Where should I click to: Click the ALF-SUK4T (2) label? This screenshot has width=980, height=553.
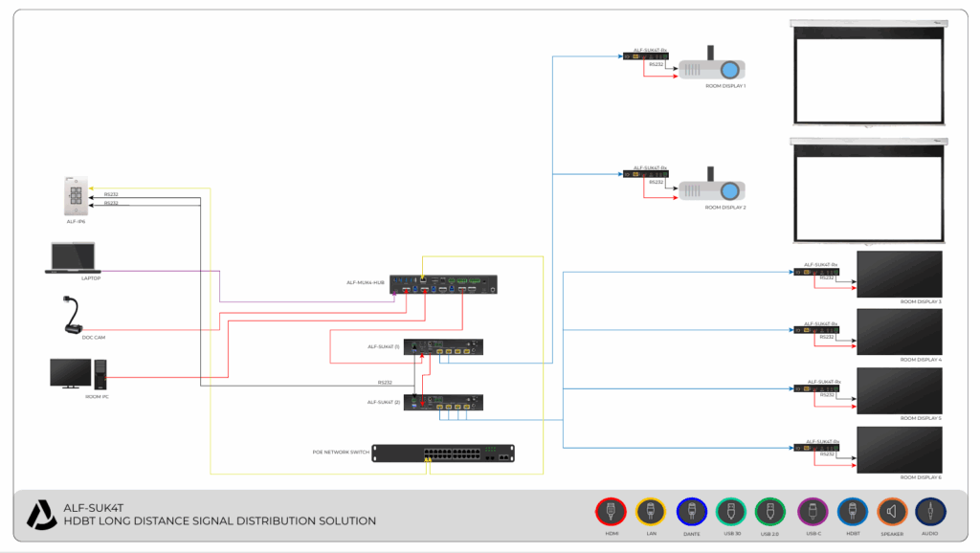click(384, 403)
